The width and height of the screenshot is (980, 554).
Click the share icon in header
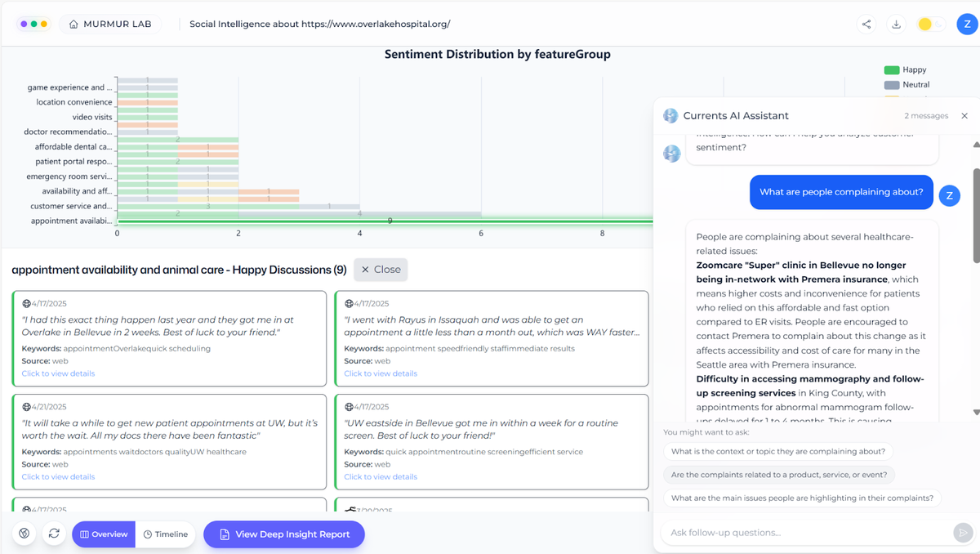[866, 25]
